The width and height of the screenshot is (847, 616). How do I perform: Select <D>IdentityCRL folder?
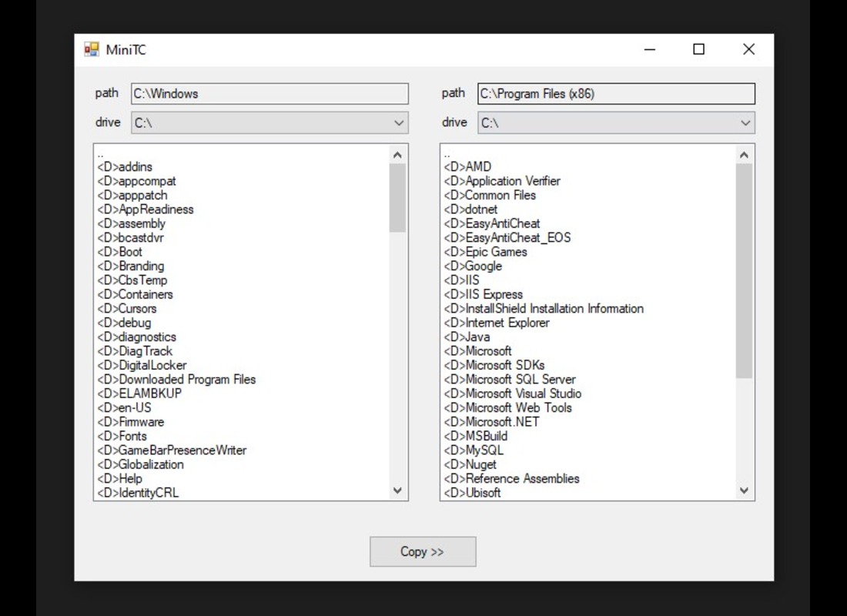click(x=138, y=492)
